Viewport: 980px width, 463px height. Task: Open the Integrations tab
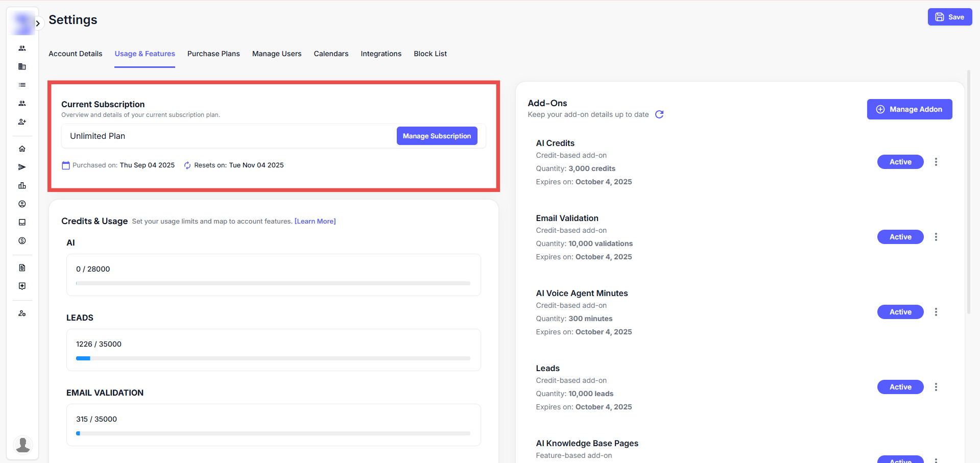coord(381,54)
